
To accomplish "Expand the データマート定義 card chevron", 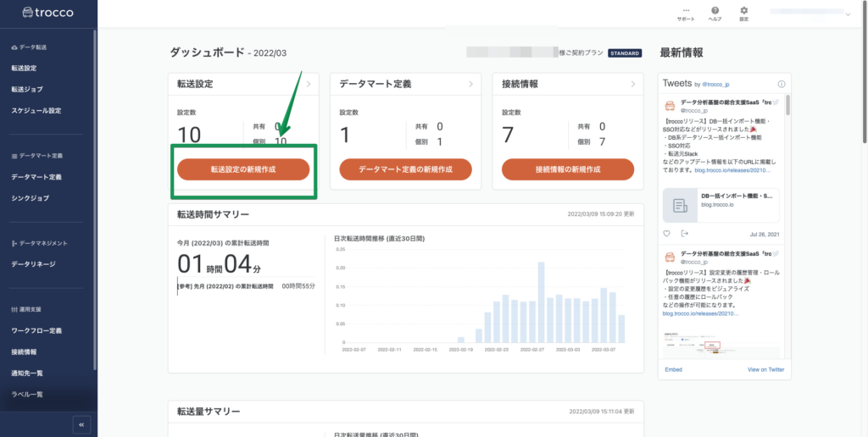I will [x=470, y=85].
